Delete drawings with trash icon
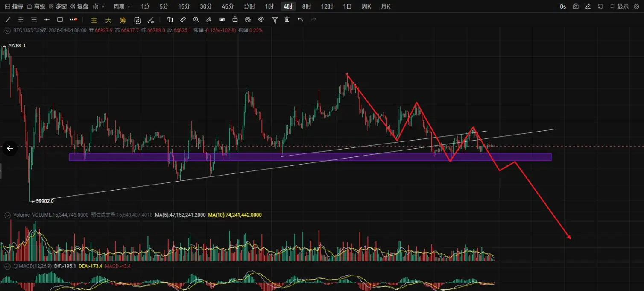The height and width of the screenshot is (291, 644). pyautogui.click(x=287, y=20)
